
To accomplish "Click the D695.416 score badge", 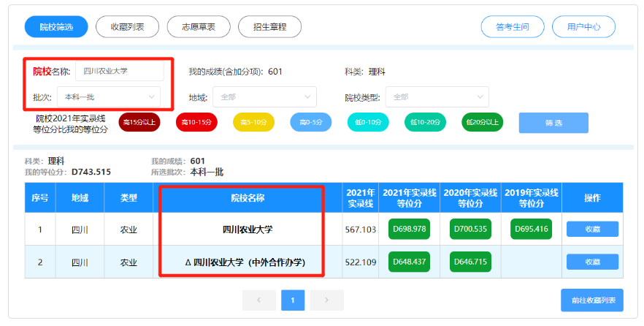I will point(532,229).
